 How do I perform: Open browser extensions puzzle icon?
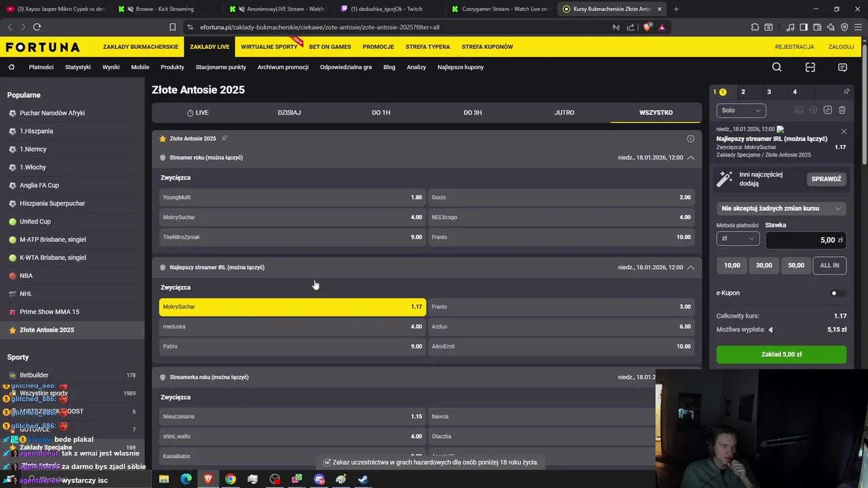click(x=755, y=27)
